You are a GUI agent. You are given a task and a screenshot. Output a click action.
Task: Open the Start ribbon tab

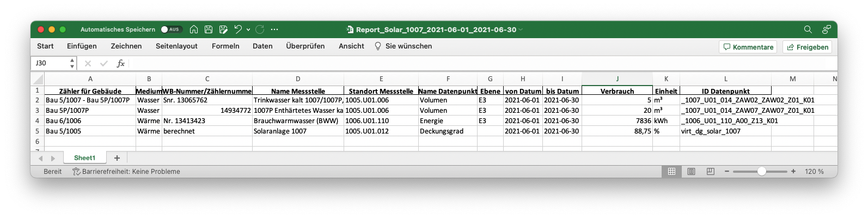[45, 46]
